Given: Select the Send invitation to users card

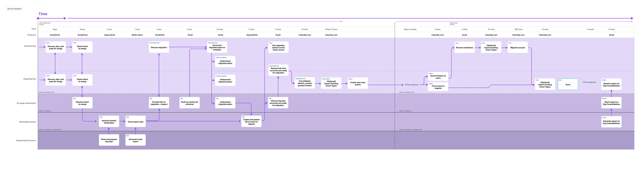Looking at the screenshot, I should 438,76.
